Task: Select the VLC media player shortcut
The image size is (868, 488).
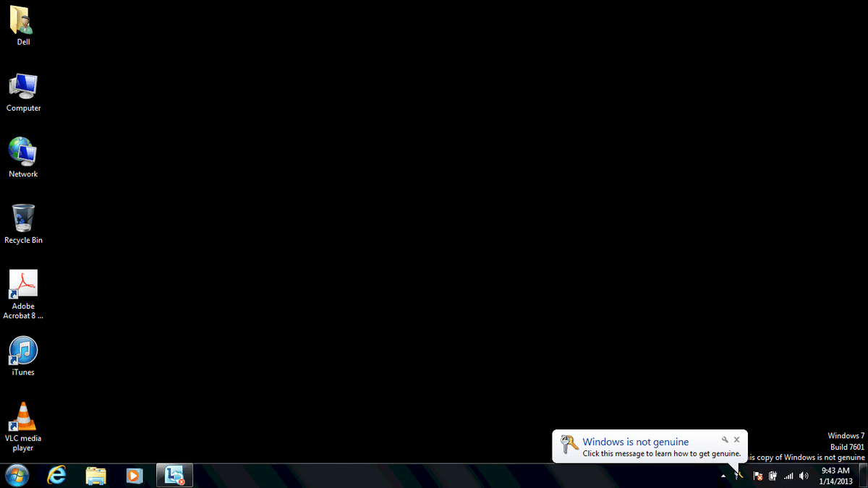Action: click(23, 427)
